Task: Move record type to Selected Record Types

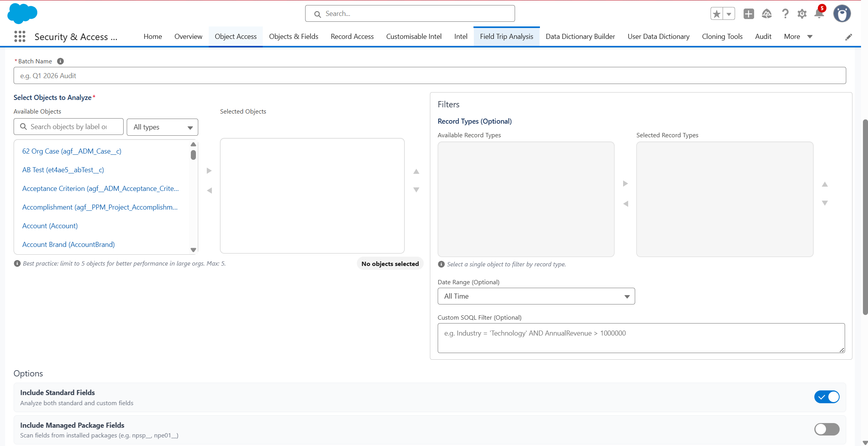Action: click(x=625, y=184)
